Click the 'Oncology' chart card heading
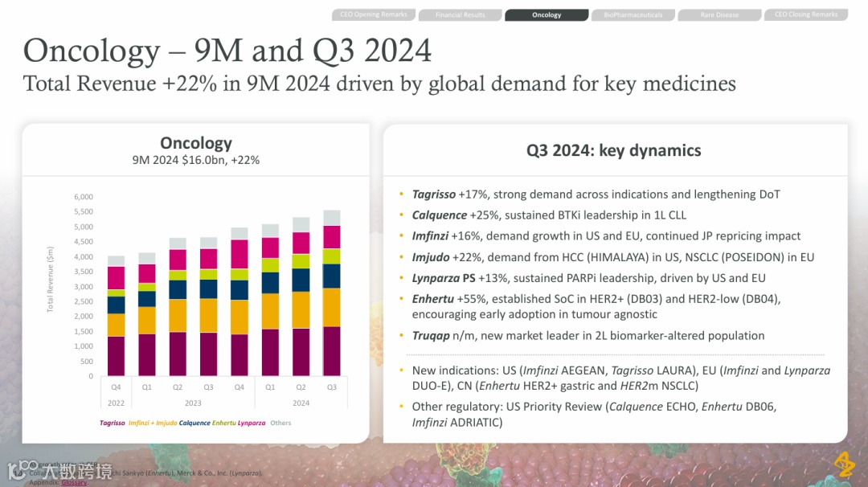Screen dimensions: 868x487 (x=196, y=143)
